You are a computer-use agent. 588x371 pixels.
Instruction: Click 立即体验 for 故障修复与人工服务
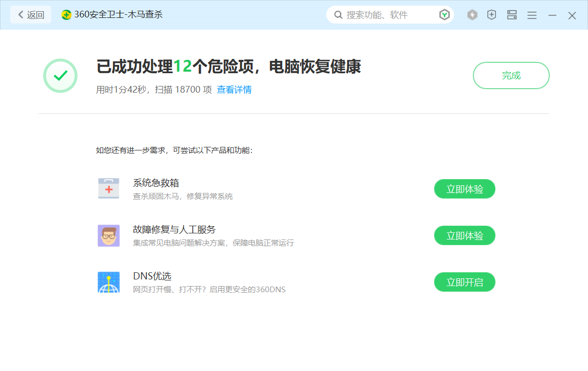click(x=465, y=235)
